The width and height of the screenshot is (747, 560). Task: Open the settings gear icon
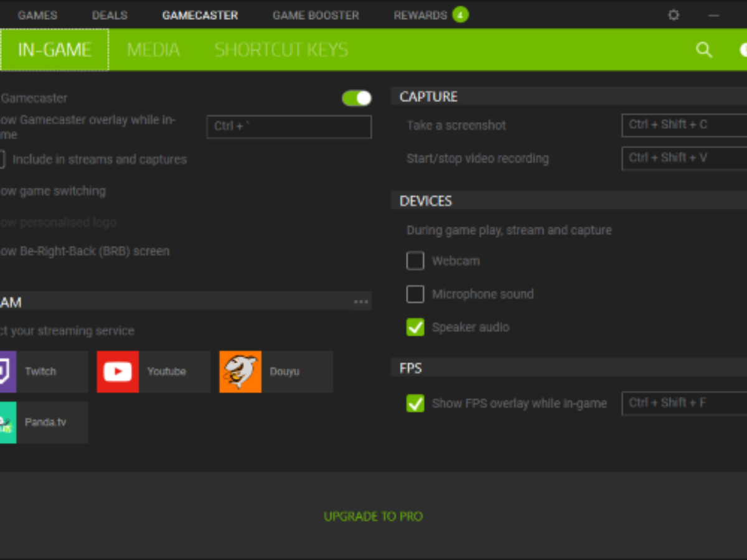(674, 15)
